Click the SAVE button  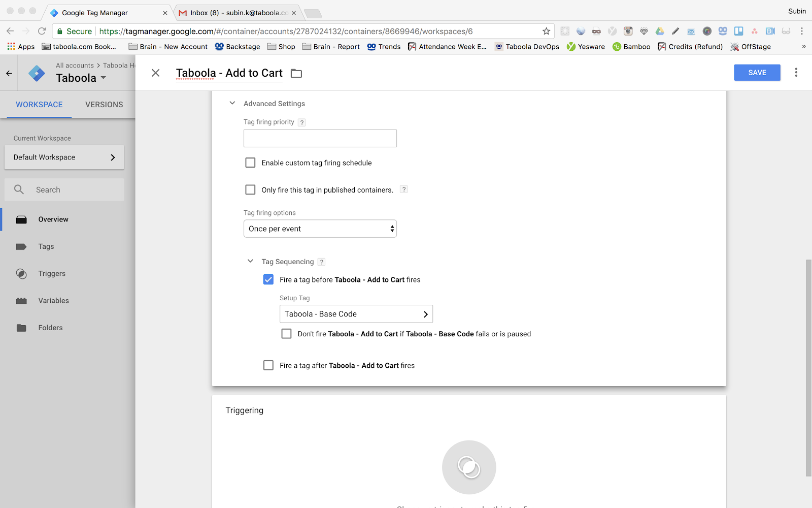[757, 73]
